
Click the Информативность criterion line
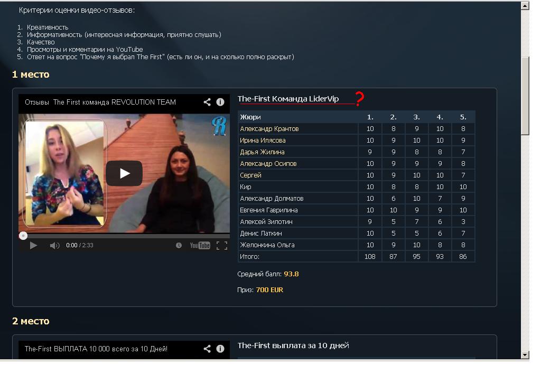pos(124,34)
